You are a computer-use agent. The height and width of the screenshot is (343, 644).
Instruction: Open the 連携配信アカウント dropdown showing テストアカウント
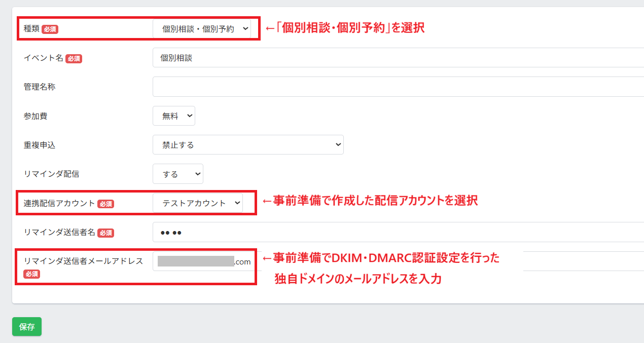click(198, 203)
